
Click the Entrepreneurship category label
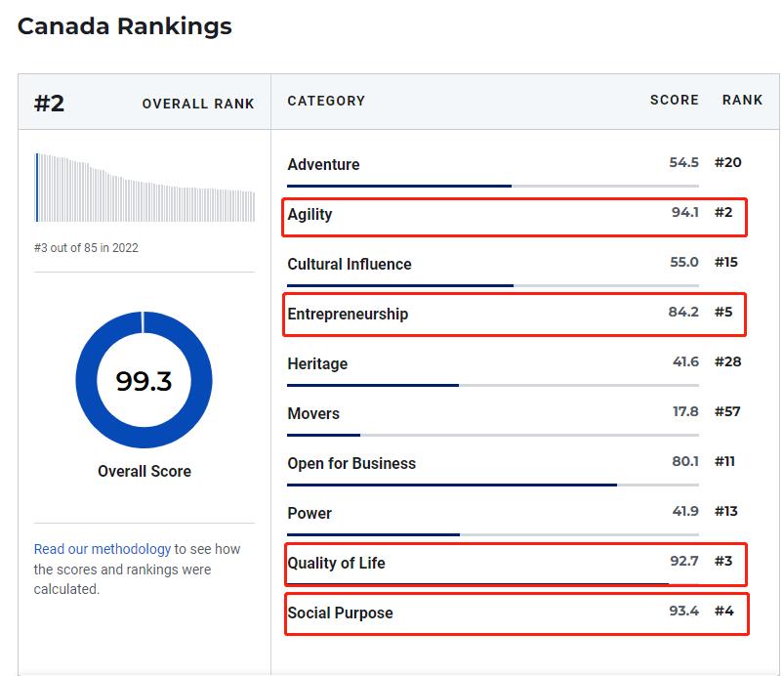pyautogui.click(x=348, y=314)
